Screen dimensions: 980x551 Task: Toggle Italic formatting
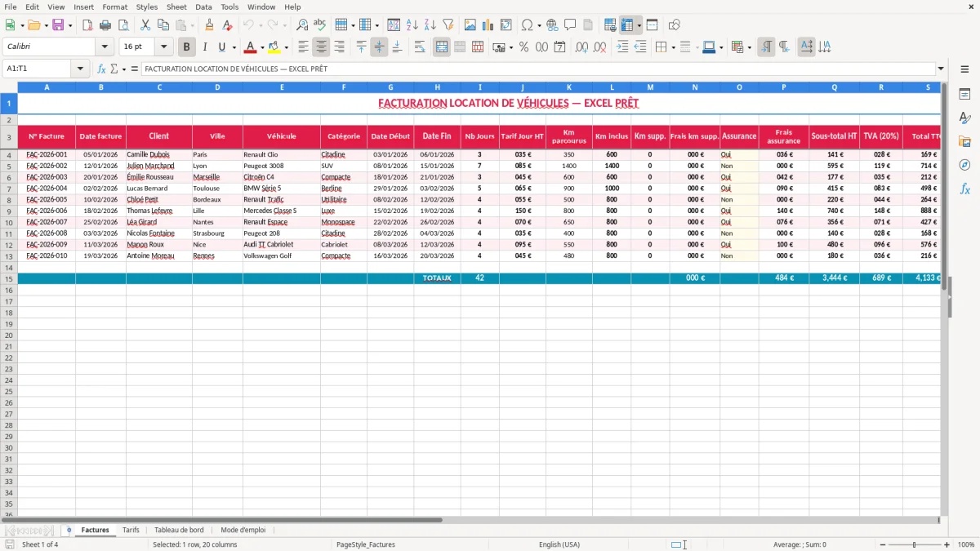tap(204, 47)
